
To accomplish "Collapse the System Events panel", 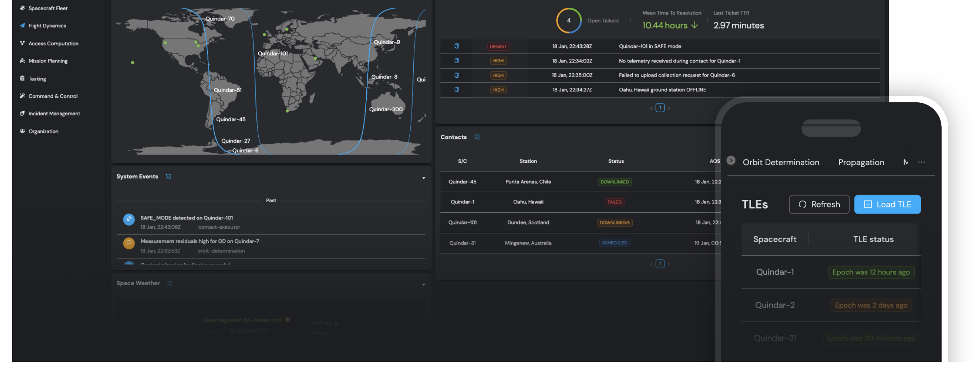I will point(424,178).
